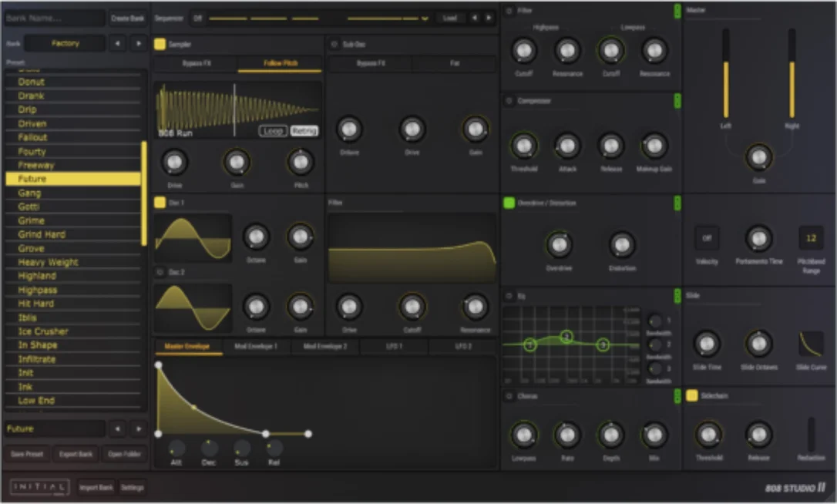The image size is (837, 504).
Task: Click the Sampler Pitch knob
Action: (301, 163)
